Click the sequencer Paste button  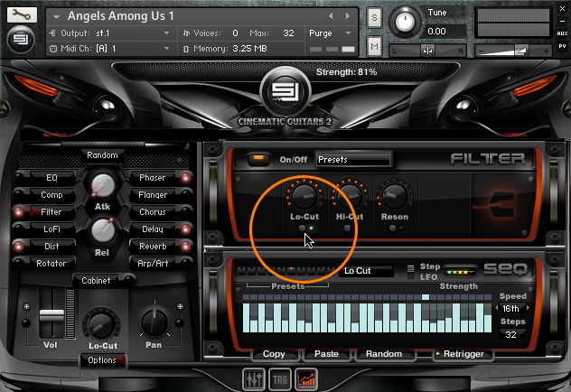[326, 354]
